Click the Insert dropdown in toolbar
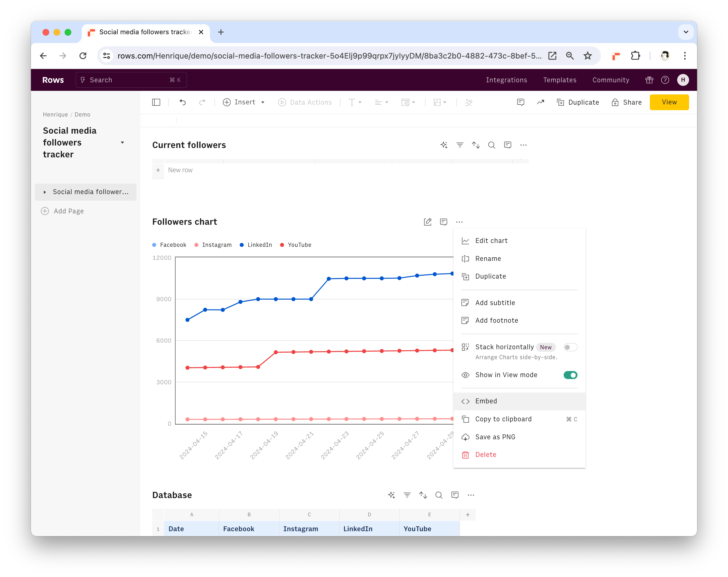The width and height of the screenshot is (728, 577). (x=244, y=102)
